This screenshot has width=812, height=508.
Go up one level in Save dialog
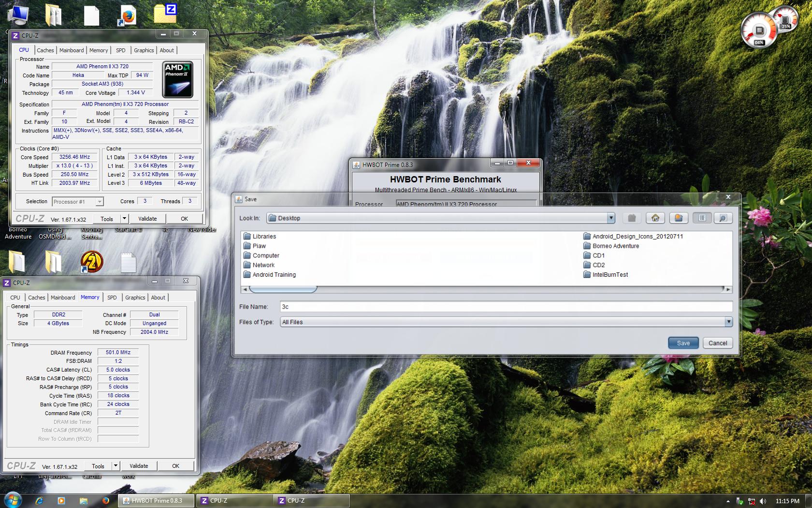point(632,218)
